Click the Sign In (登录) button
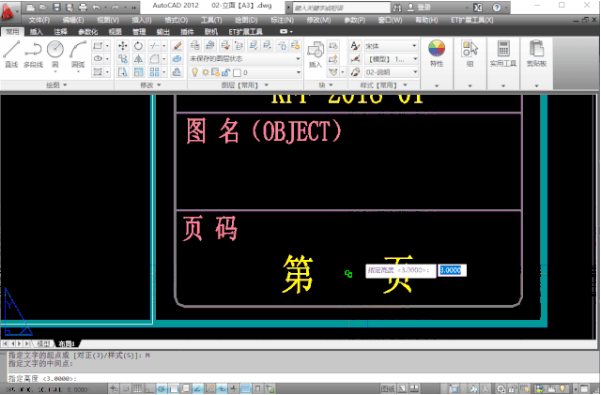The image size is (601, 395). tap(419, 7)
